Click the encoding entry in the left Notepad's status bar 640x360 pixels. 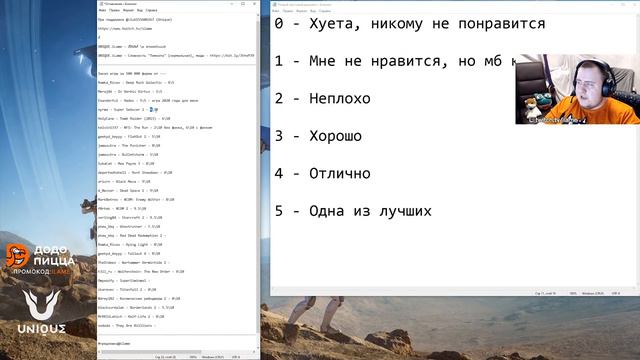pos(236,357)
